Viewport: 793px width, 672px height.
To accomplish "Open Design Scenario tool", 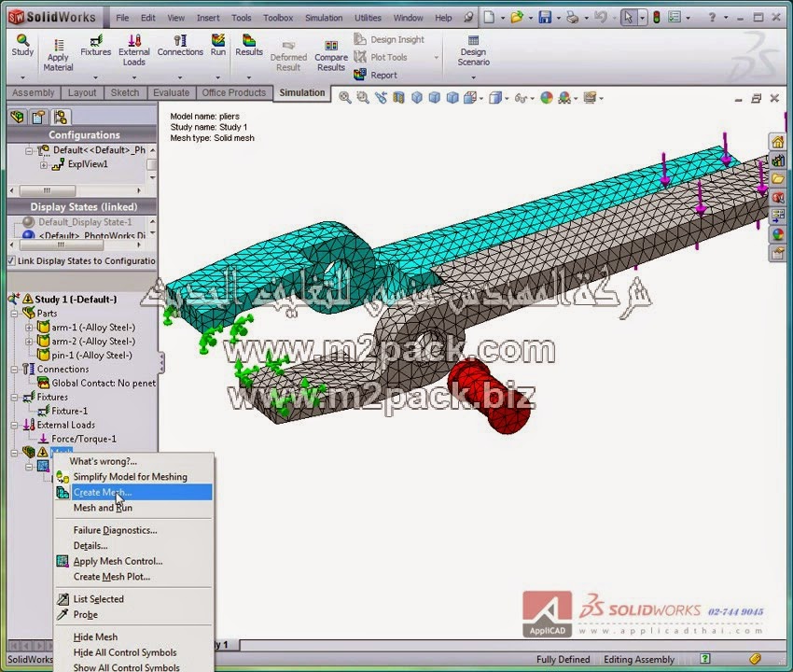I will click(x=473, y=50).
